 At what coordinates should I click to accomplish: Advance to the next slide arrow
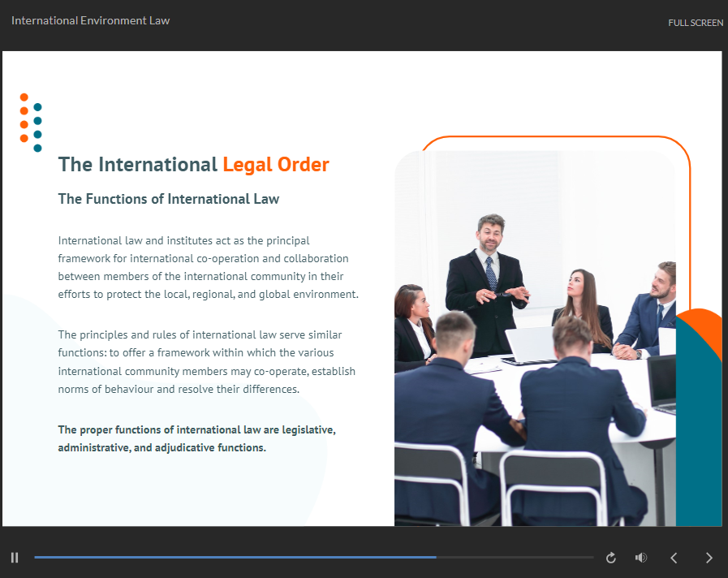tap(709, 558)
